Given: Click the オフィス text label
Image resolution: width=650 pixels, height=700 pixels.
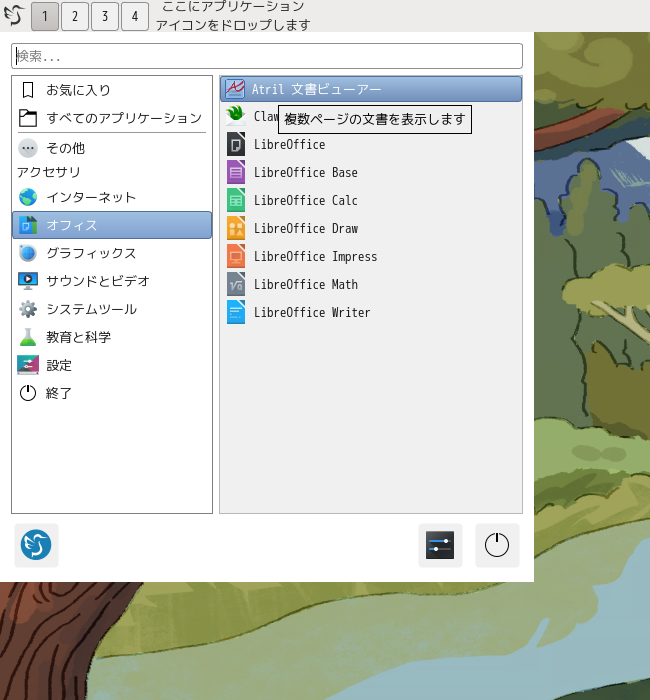Looking at the screenshot, I should 72,225.
